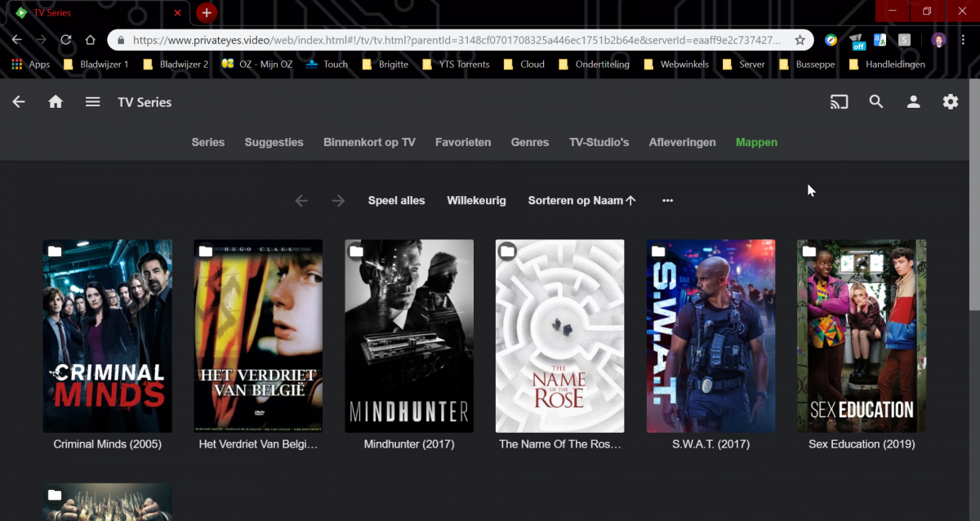Open the Mindhunter poster
This screenshot has width=980, height=521.
pos(409,336)
